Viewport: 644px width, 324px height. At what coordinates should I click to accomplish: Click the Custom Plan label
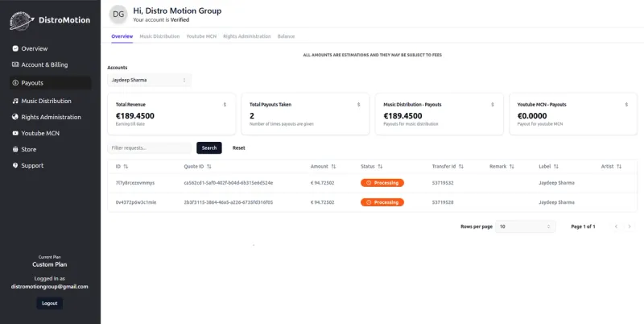tap(50, 264)
